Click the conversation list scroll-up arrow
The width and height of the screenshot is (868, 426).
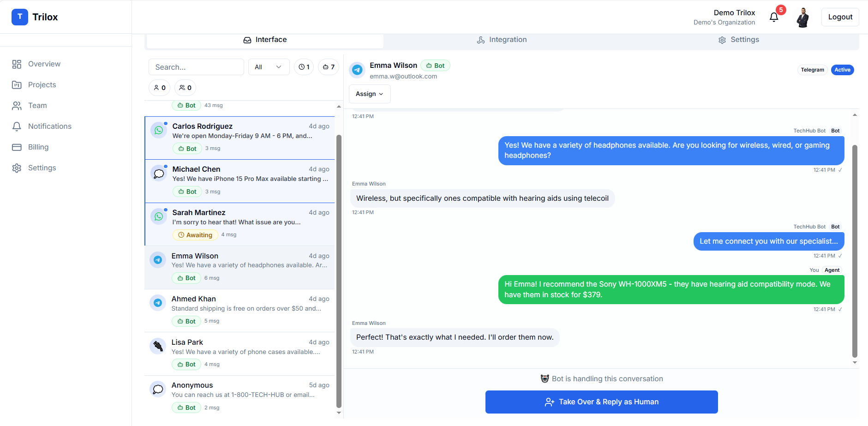click(339, 107)
